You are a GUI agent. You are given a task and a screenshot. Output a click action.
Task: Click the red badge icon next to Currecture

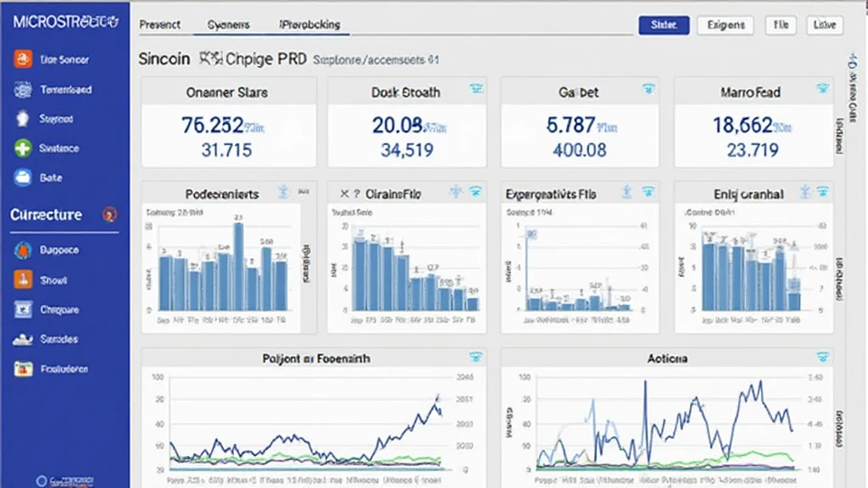point(108,215)
